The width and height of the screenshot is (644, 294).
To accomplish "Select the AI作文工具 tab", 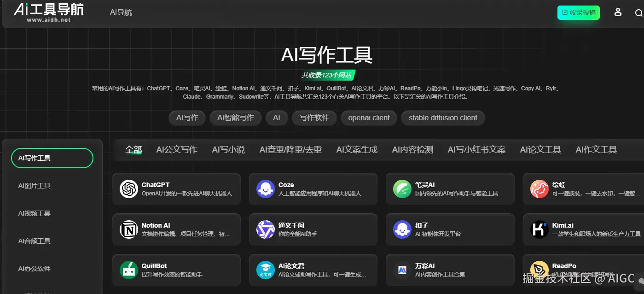I will click(596, 149).
